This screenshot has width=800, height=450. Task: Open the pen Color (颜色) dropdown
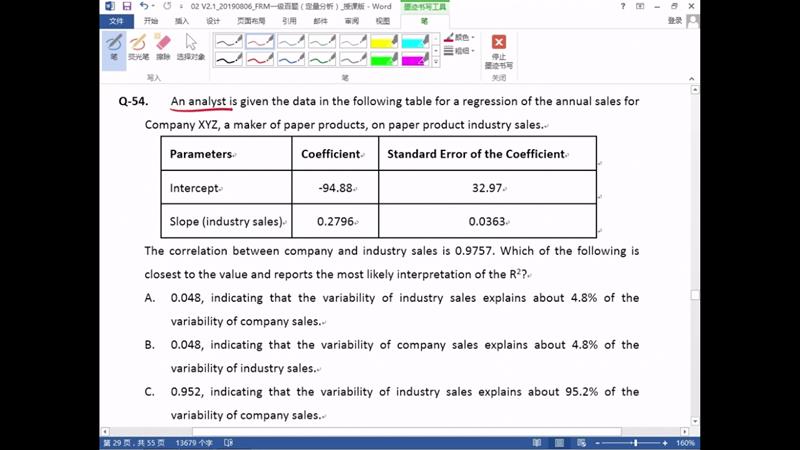460,38
